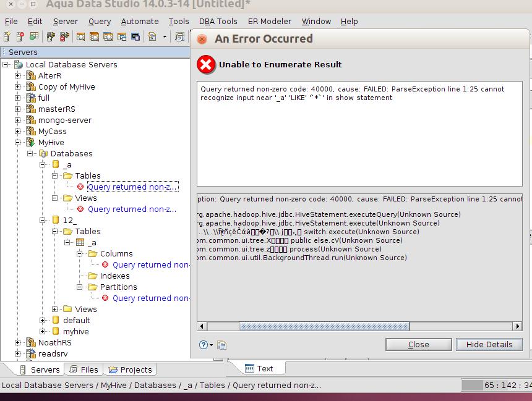This screenshot has height=401, width=532.
Task: Click the 'Query returned non' error under Partitions
Action: coord(151,298)
